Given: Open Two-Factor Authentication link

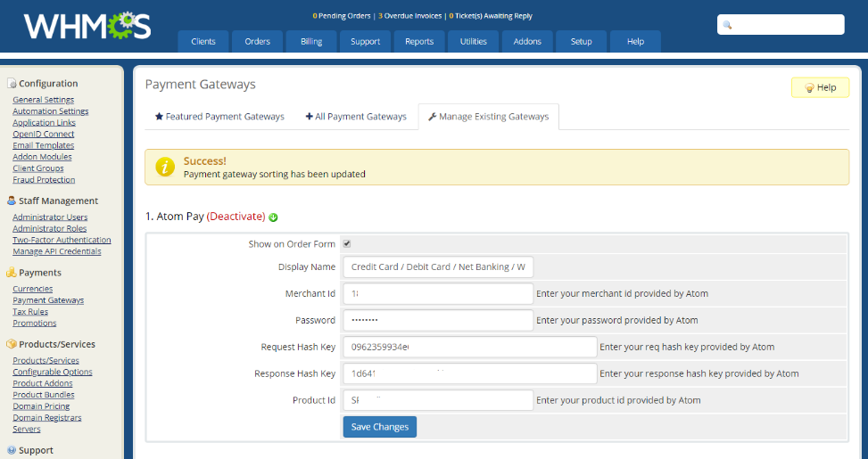Looking at the screenshot, I should click(62, 240).
